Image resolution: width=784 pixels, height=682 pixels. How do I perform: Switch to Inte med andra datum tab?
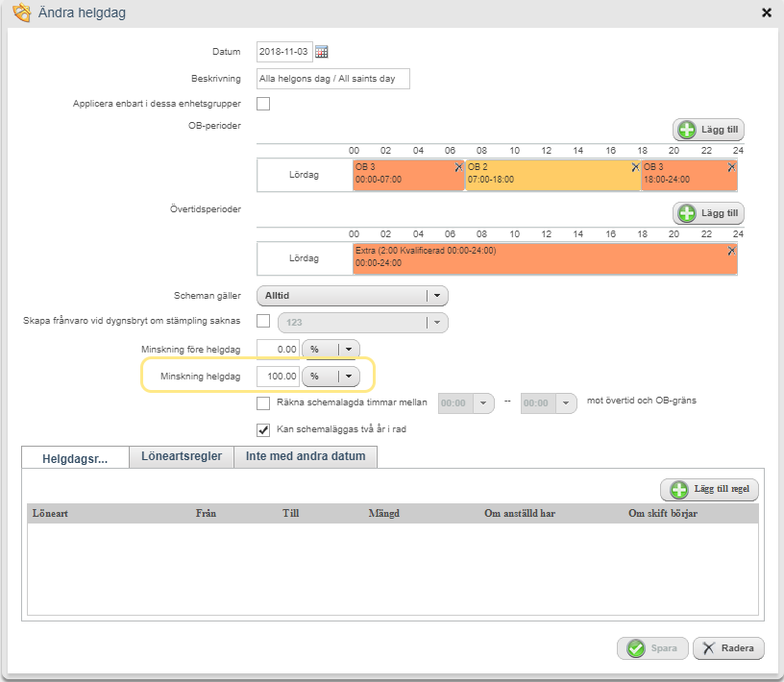tap(306, 456)
